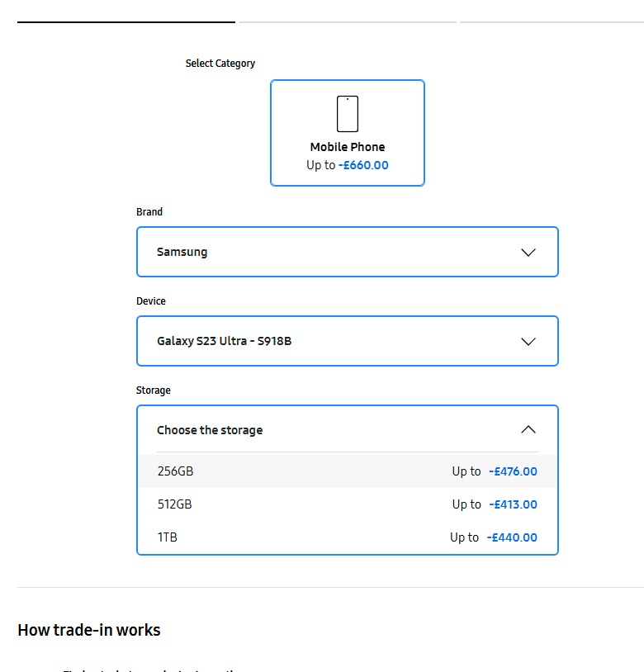Click the -£413.00 trade-in value
The image size is (644, 672).
[x=513, y=504]
